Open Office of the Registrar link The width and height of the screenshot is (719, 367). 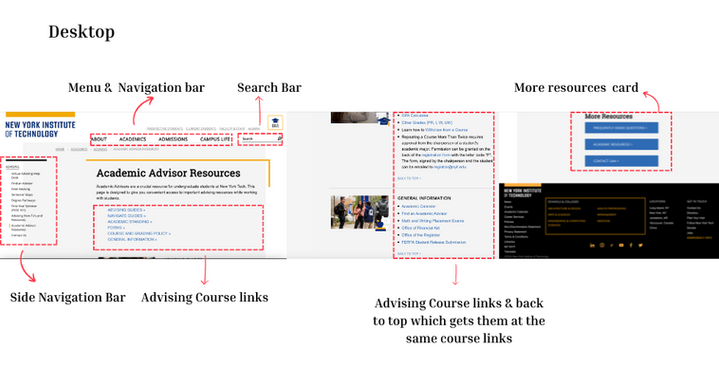coord(421,235)
